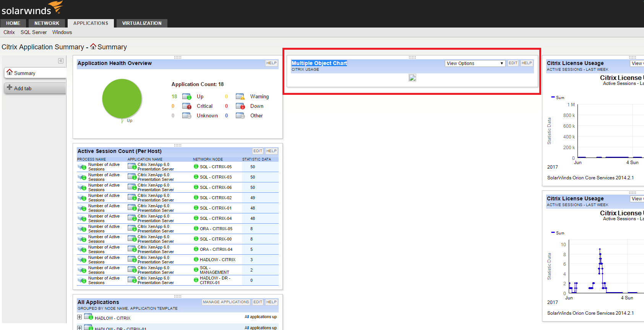Open the View Options dropdown
Image resolution: width=644 pixels, height=330 pixels.
(x=475, y=63)
